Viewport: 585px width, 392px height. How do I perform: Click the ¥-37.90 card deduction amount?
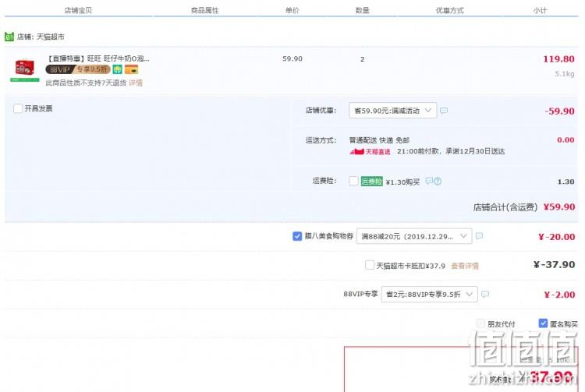pyautogui.click(x=554, y=264)
